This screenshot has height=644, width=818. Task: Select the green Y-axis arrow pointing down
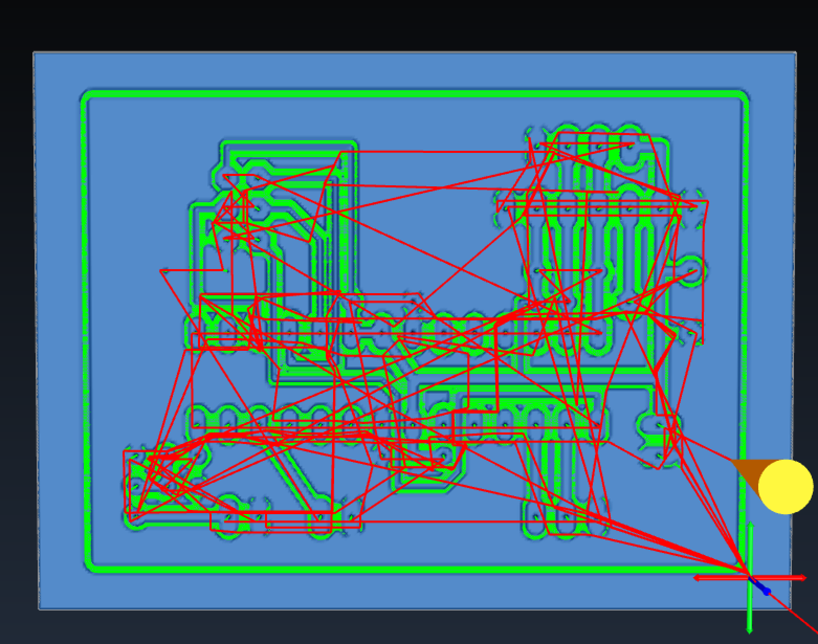pyautogui.click(x=749, y=627)
